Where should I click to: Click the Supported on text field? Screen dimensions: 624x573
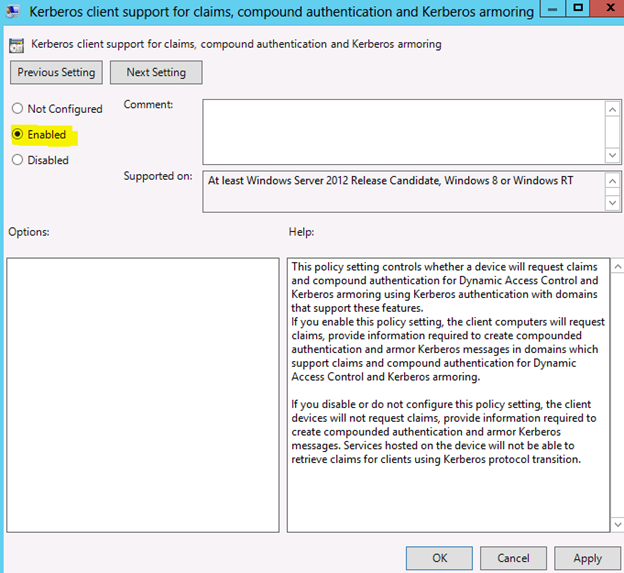click(404, 191)
